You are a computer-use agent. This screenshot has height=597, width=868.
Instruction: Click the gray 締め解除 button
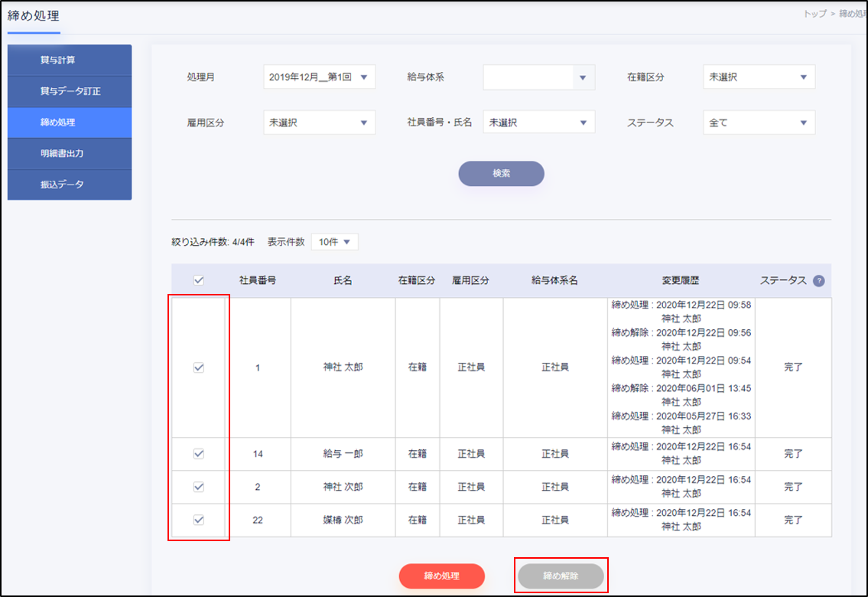point(561,576)
